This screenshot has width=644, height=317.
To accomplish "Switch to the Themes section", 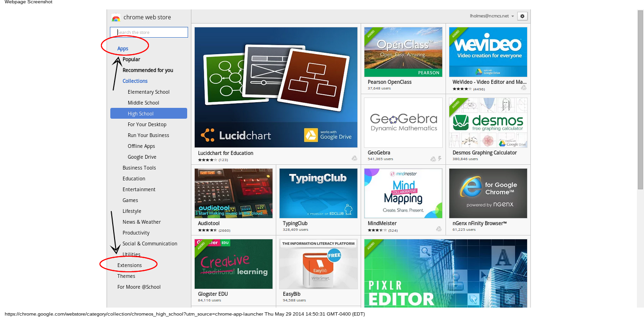I will click(x=126, y=276).
